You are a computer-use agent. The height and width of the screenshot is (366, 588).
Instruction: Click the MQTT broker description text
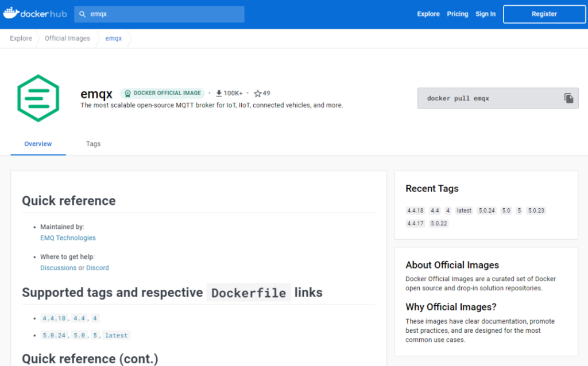tap(211, 105)
